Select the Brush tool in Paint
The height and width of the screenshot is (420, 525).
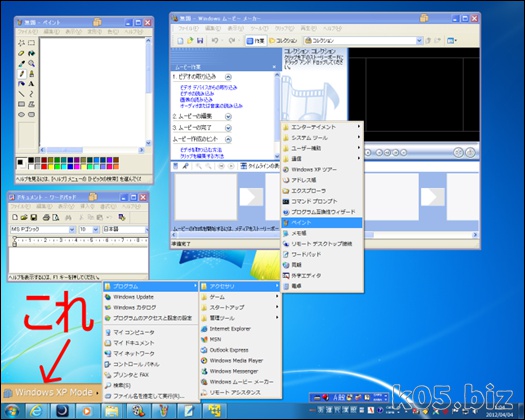coord(31,74)
